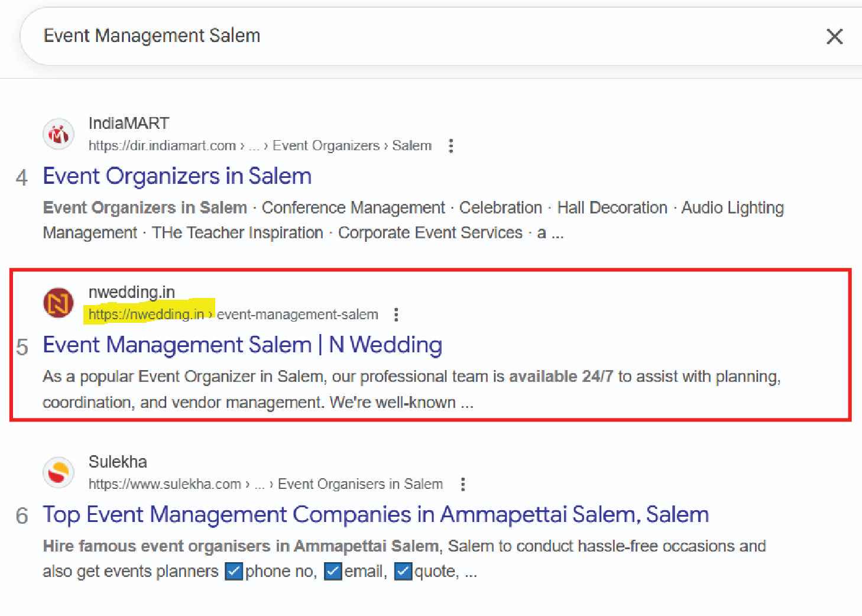
Task: Click the nwedding.in round N logo
Action: coord(58,303)
